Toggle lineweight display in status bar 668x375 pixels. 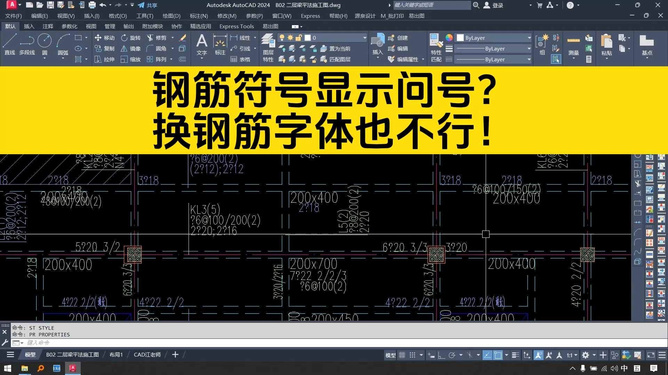click(x=515, y=355)
